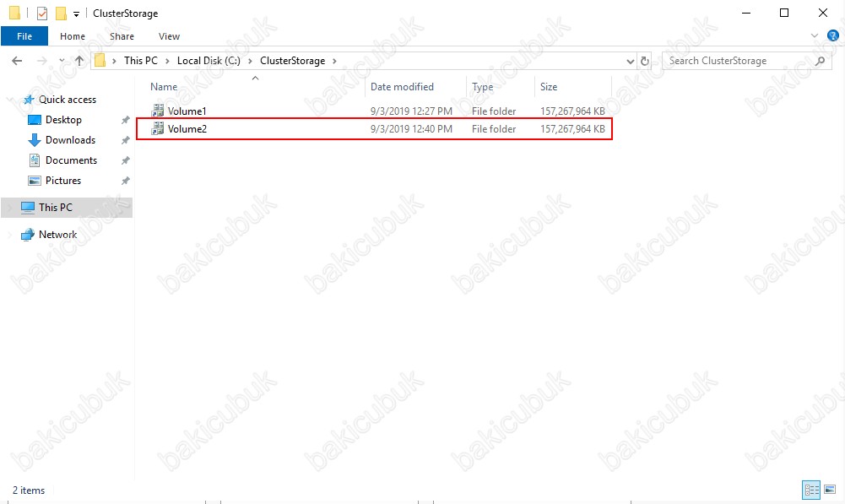Click the pin icon next to Pictures
Viewport: 845px width, 504px height.
125,181
